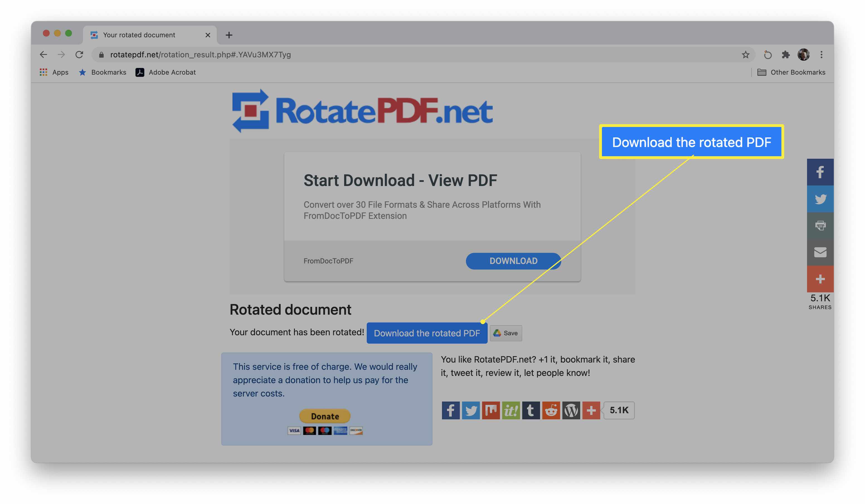Image resolution: width=865 pixels, height=504 pixels.
Task: Click the yellow Donate button
Action: click(x=325, y=416)
